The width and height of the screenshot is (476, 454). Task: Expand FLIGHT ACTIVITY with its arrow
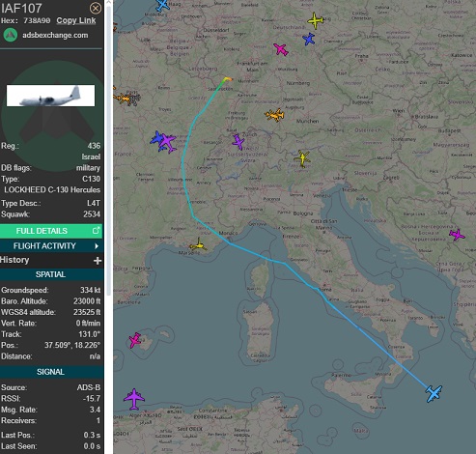[x=97, y=246]
